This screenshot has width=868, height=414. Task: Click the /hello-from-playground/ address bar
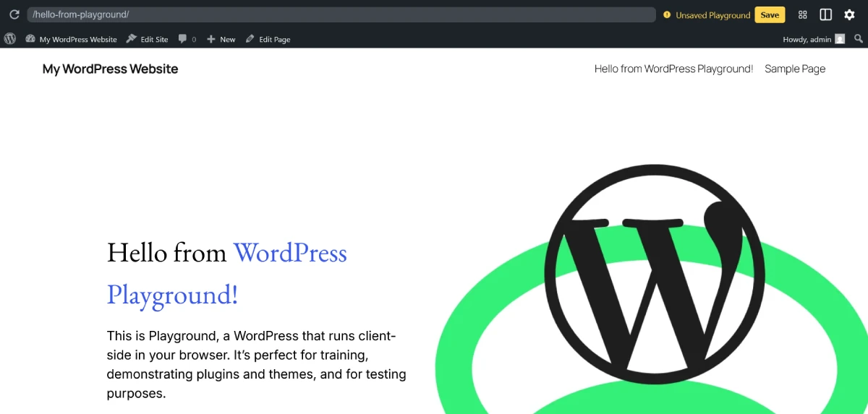(341, 14)
